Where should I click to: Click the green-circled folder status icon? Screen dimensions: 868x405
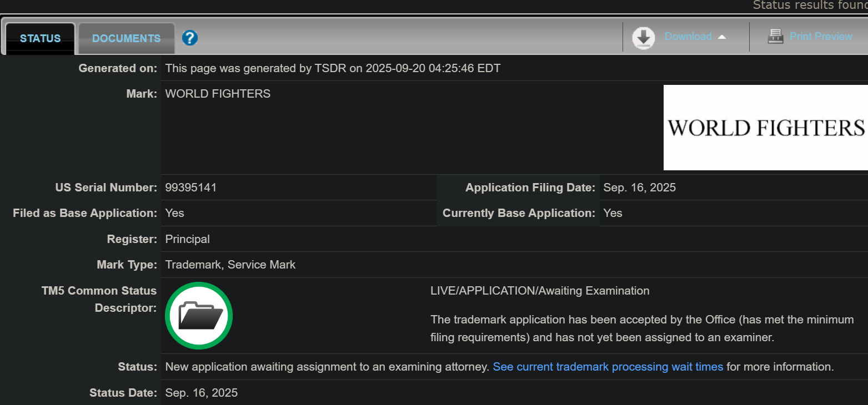[199, 316]
